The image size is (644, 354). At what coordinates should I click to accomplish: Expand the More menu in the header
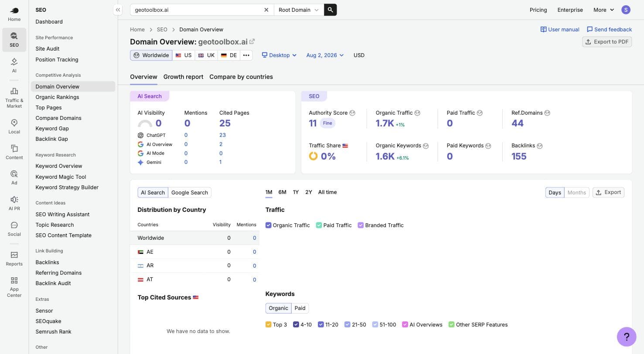point(603,10)
